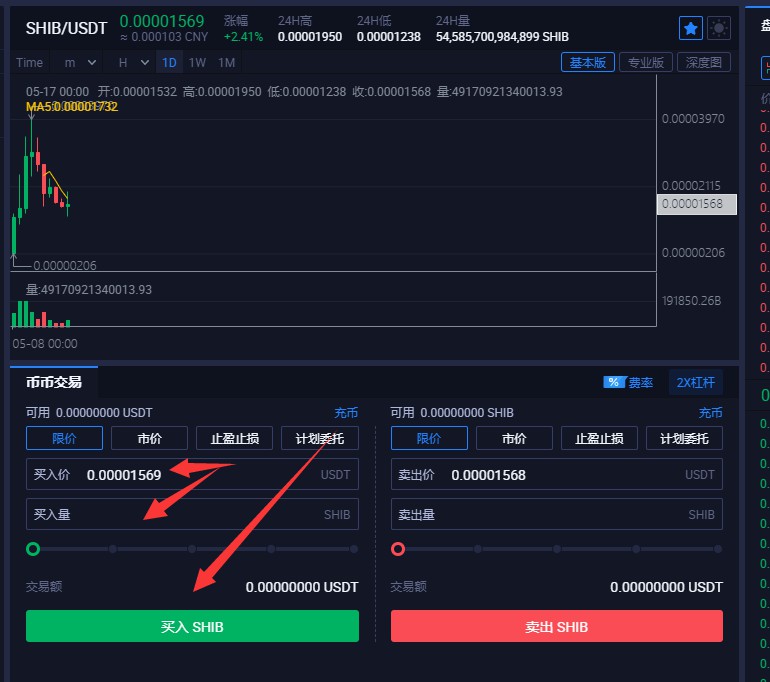Toggle the light/dark theme sun icon
The image size is (770, 682).
[x=719, y=28]
